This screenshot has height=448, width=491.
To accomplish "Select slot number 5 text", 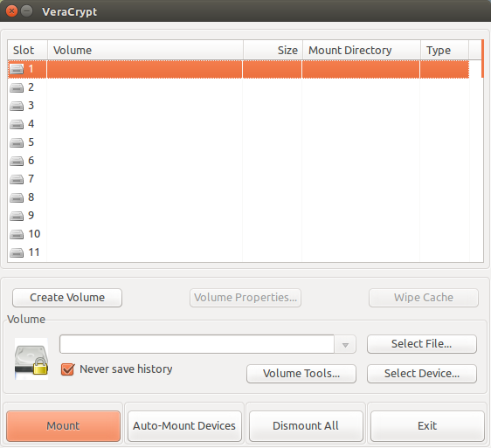I will click(x=31, y=142).
